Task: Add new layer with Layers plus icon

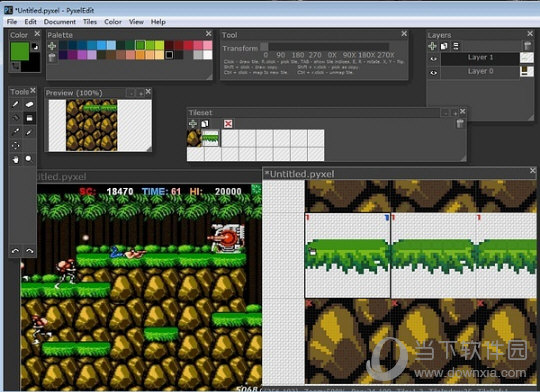Action: 432,46
